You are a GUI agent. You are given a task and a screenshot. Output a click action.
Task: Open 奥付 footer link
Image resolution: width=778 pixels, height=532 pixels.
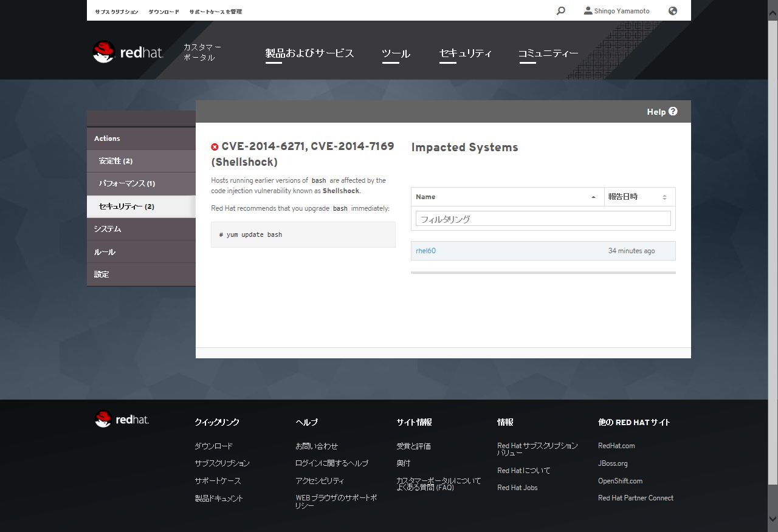pos(403,463)
